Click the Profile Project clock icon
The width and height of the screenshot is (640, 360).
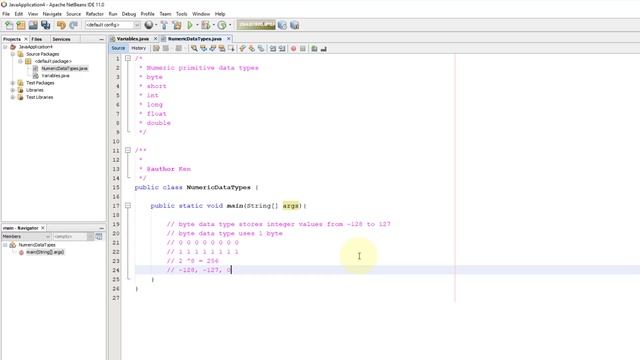point(222,25)
